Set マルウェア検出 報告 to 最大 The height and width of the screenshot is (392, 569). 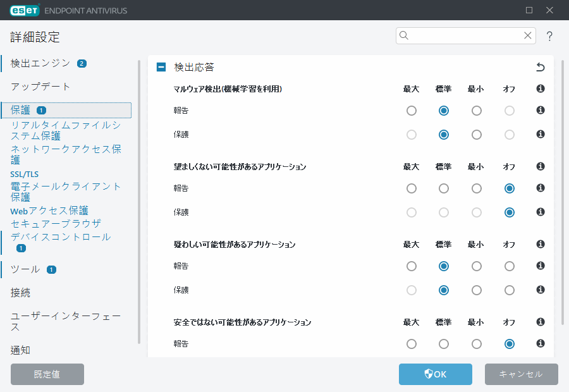(x=412, y=111)
